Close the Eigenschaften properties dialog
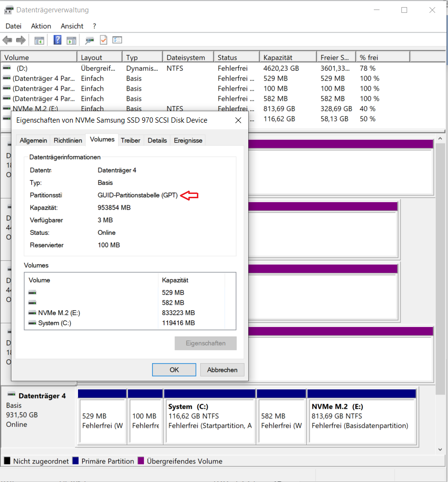448x482 pixels. pyautogui.click(x=238, y=120)
